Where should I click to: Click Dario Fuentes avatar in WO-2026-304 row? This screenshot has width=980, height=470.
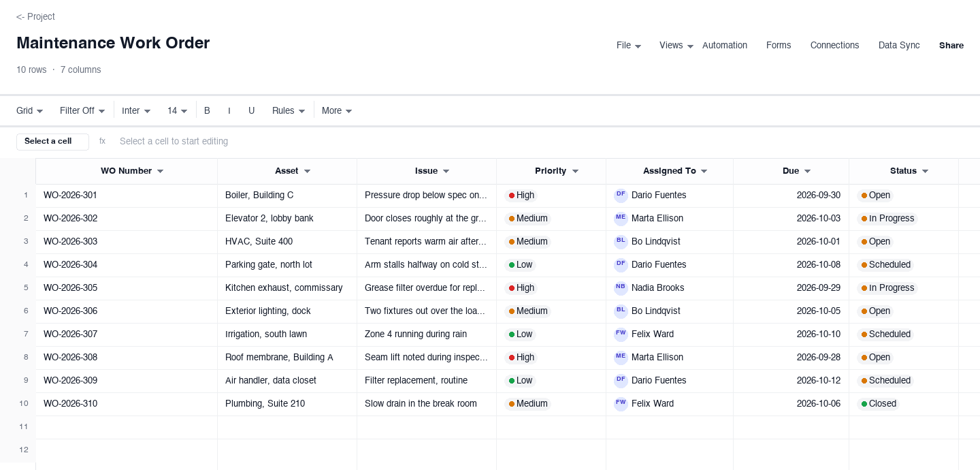(621, 264)
